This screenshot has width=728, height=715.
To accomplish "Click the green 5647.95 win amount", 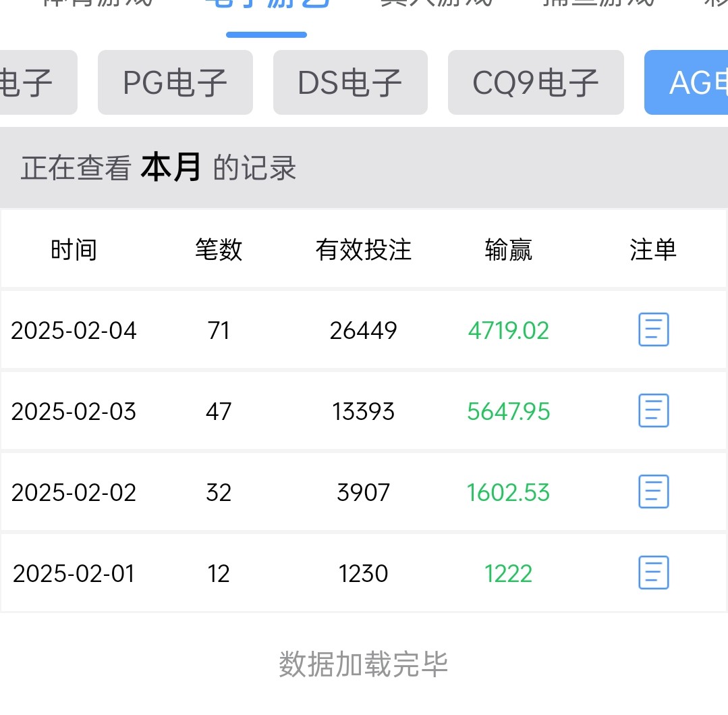I will [x=508, y=412].
